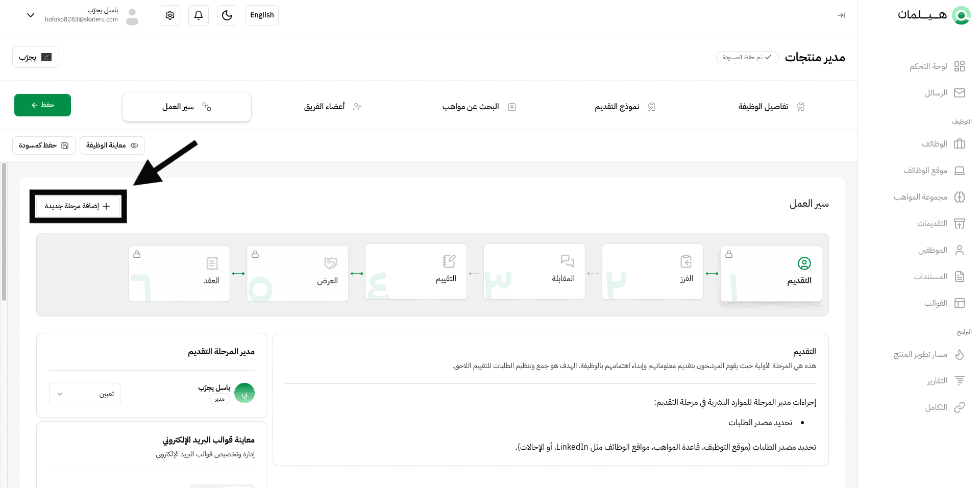The image size is (980, 488).
Task: Click the page vertical scrollbar
Action: pyautogui.click(x=4, y=232)
